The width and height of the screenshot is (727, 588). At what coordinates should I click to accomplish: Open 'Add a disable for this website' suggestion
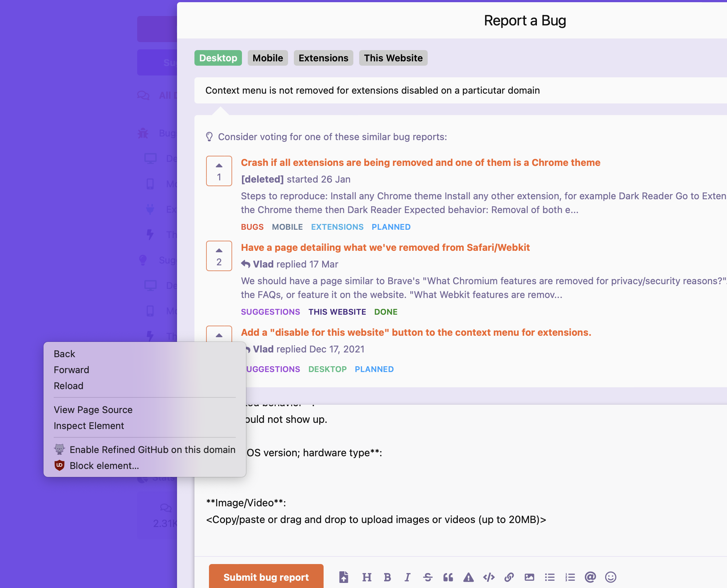[416, 332]
